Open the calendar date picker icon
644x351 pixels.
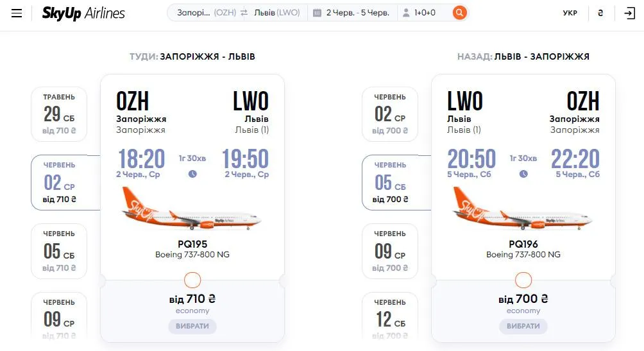pos(317,13)
